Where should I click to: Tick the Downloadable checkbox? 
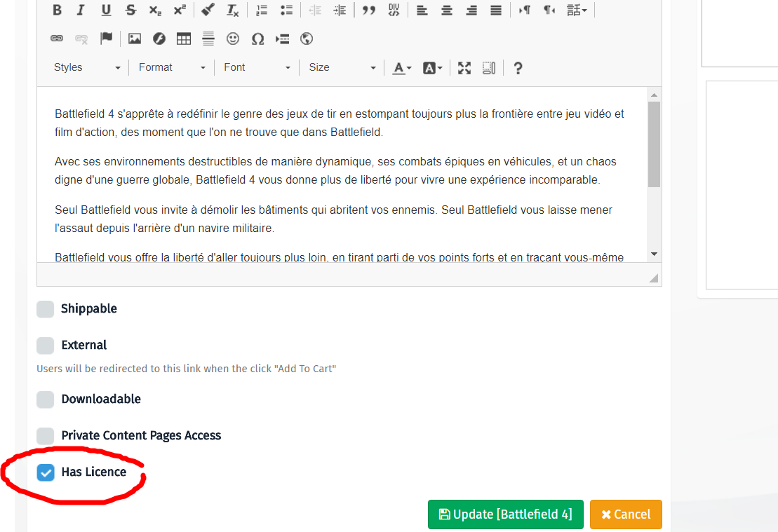[45, 400]
